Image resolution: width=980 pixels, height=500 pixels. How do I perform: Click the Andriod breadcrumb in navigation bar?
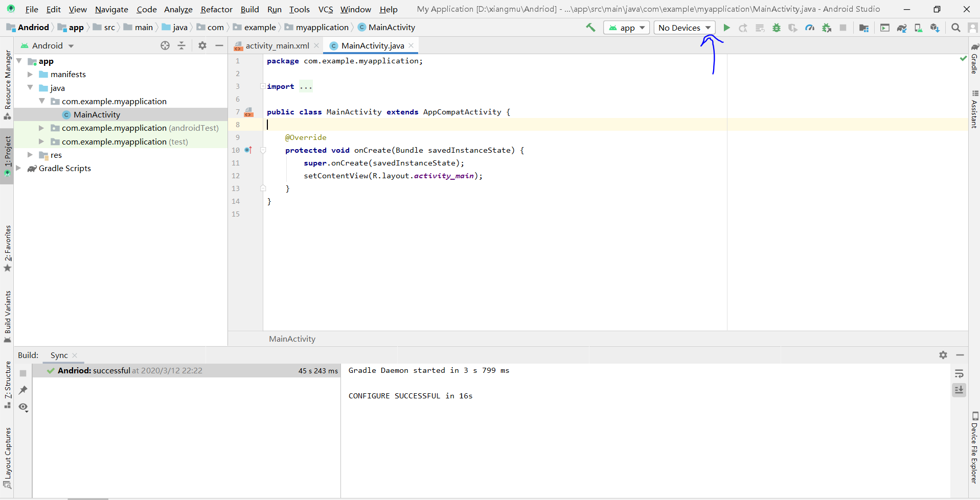(28, 27)
